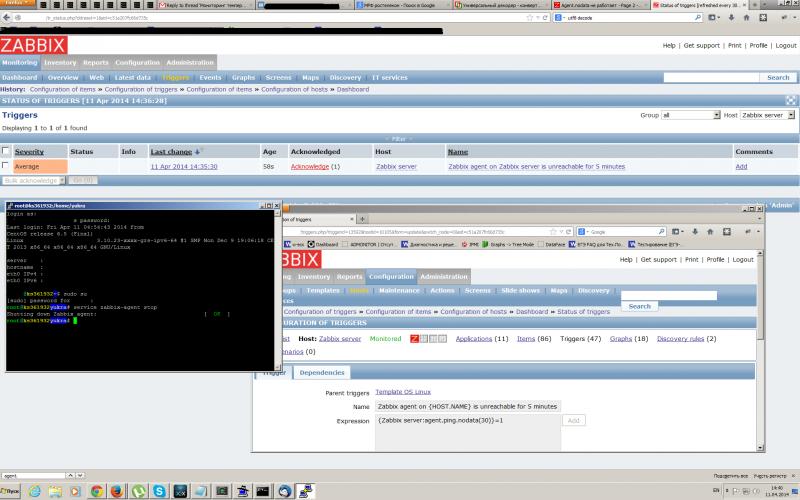Click the search magnifier in main Firefox search box
Screen dimensions: 800x500
pyautogui.click(x=698, y=17)
